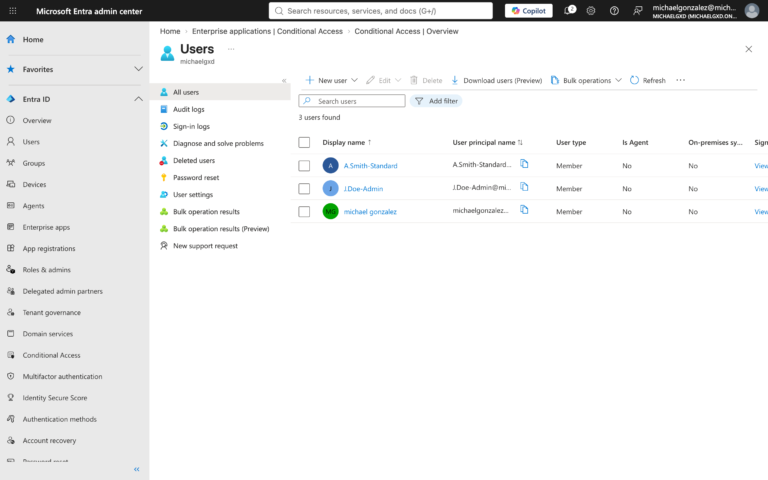Viewport: 768px width, 480px height.
Task: Click the App registrations icon
Action: click(x=11, y=248)
